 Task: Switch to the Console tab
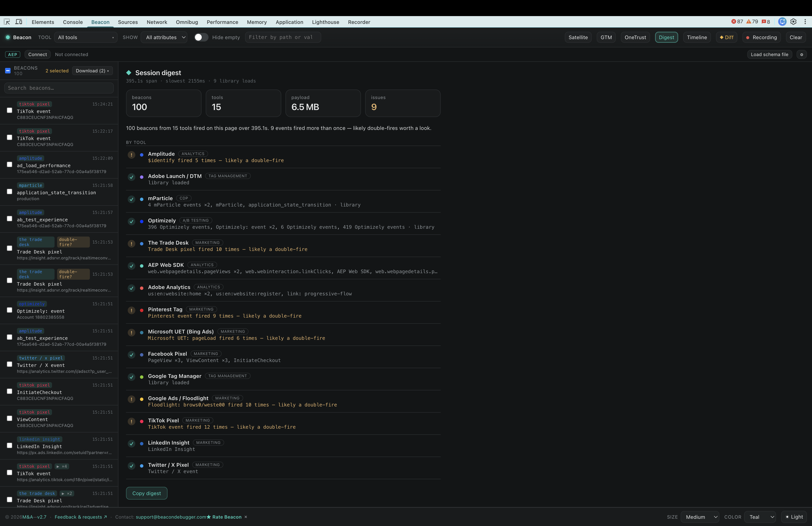(73, 22)
